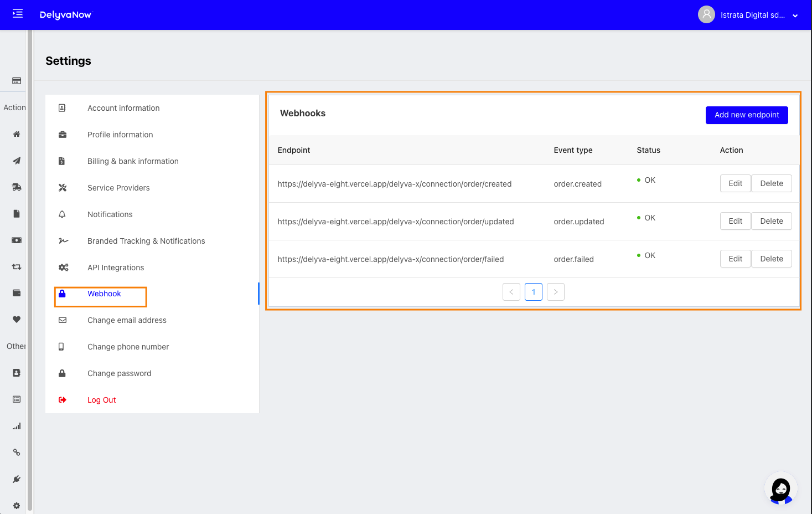Click the Log Out link
Viewport: 812px width, 514px height.
point(102,400)
